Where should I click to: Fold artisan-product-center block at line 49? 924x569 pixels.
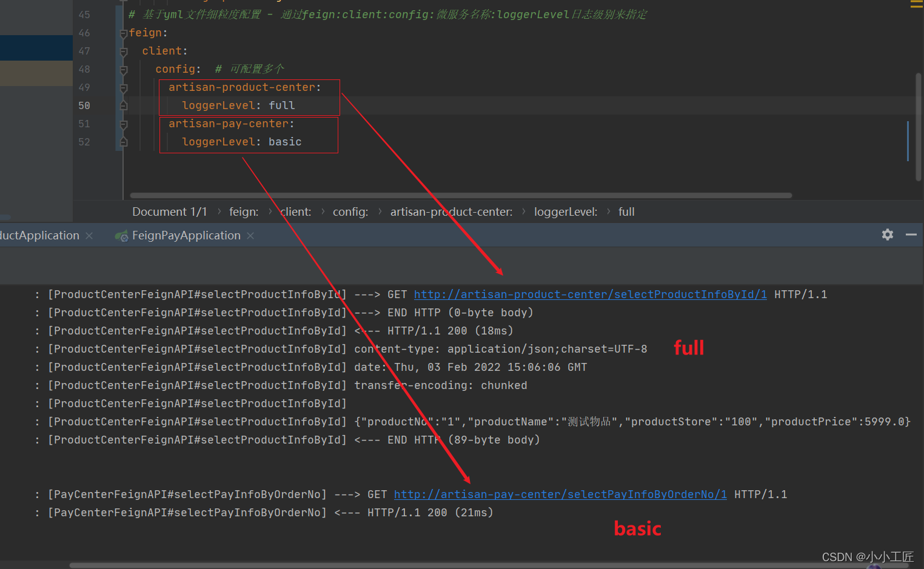click(124, 88)
